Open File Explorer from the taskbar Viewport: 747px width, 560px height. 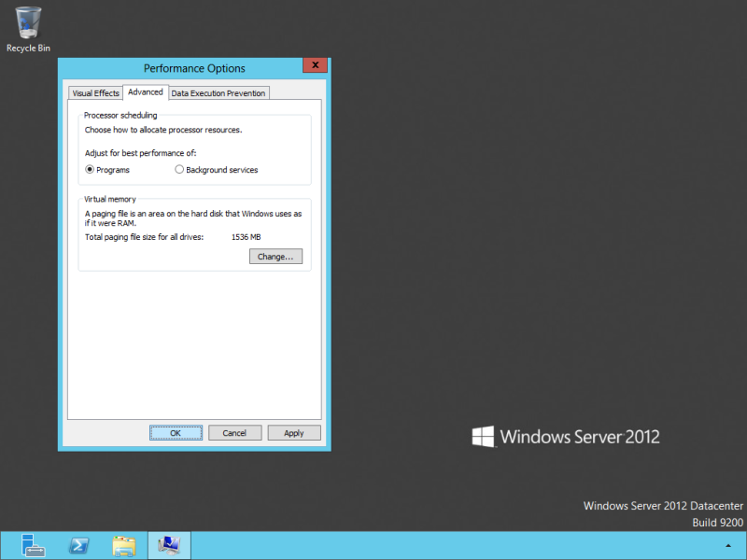(x=124, y=545)
